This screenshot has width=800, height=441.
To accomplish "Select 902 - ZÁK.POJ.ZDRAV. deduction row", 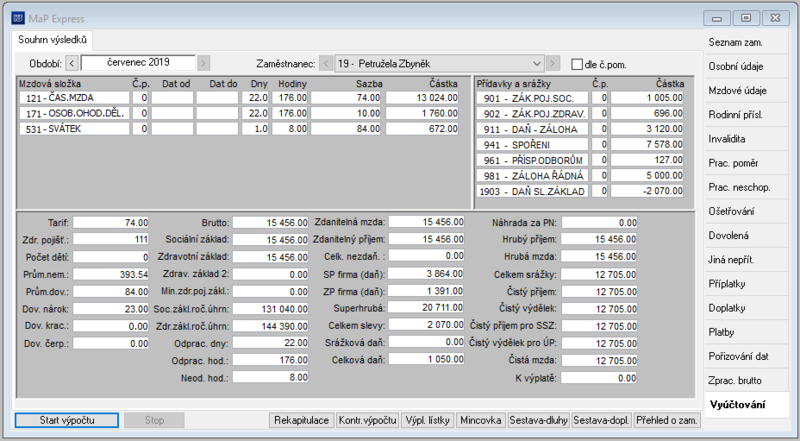I will 533,113.
